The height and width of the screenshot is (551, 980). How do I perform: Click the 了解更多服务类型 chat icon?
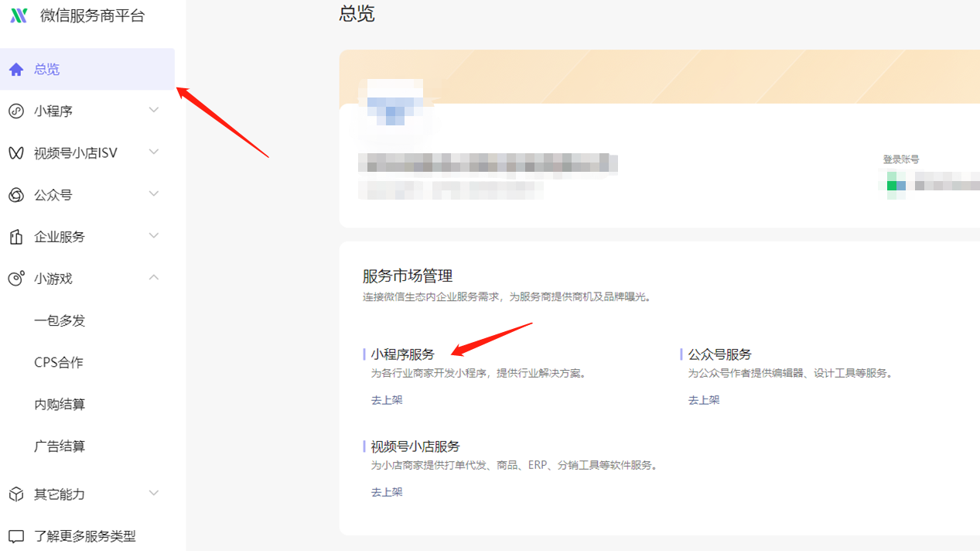(16, 536)
